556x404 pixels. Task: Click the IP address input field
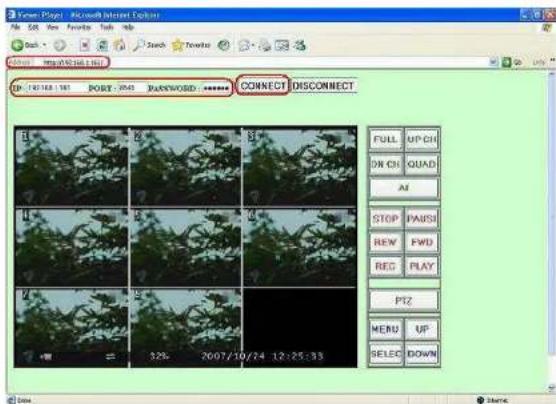pyautogui.click(x=53, y=88)
